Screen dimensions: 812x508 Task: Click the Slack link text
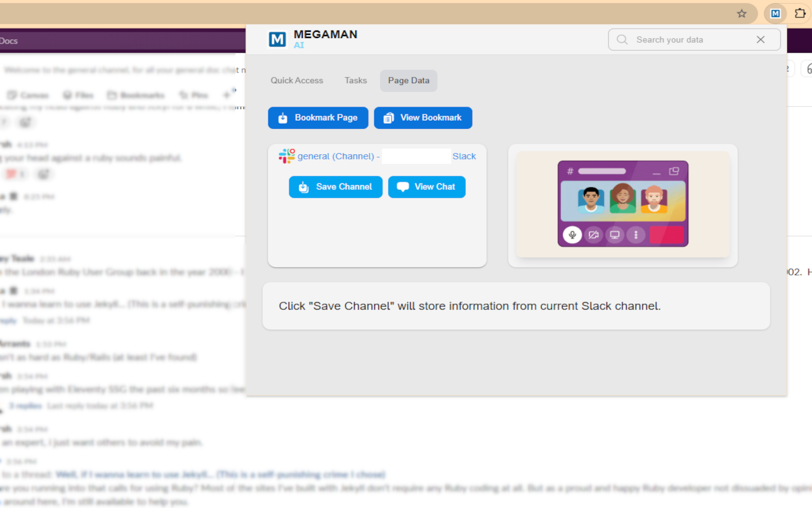tap(464, 156)
